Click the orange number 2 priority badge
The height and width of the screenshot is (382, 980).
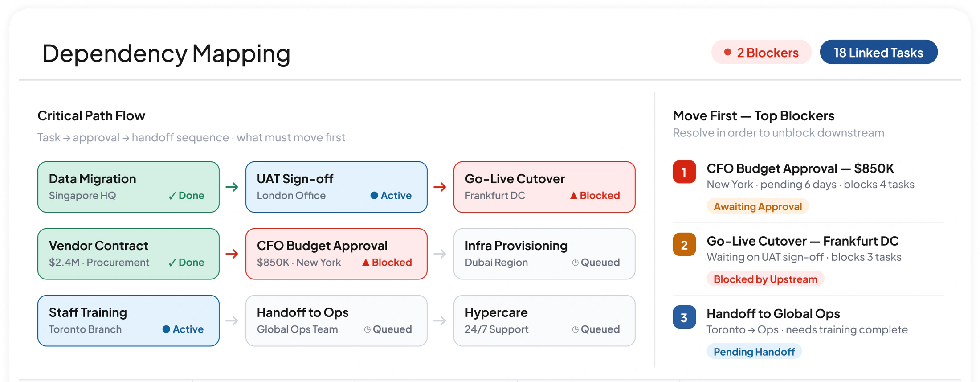(684, 245)
